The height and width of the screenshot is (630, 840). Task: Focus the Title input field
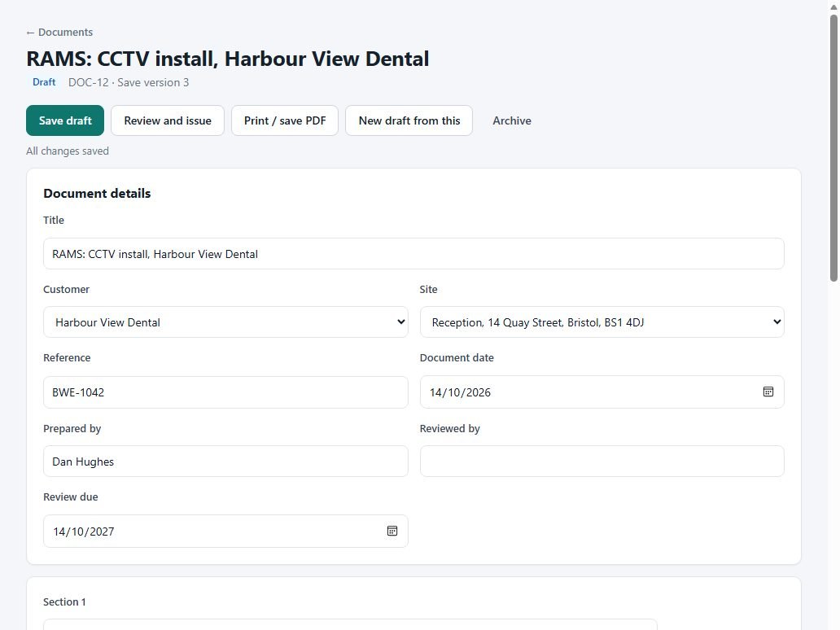pyautogui.click(x=413, y=254)
